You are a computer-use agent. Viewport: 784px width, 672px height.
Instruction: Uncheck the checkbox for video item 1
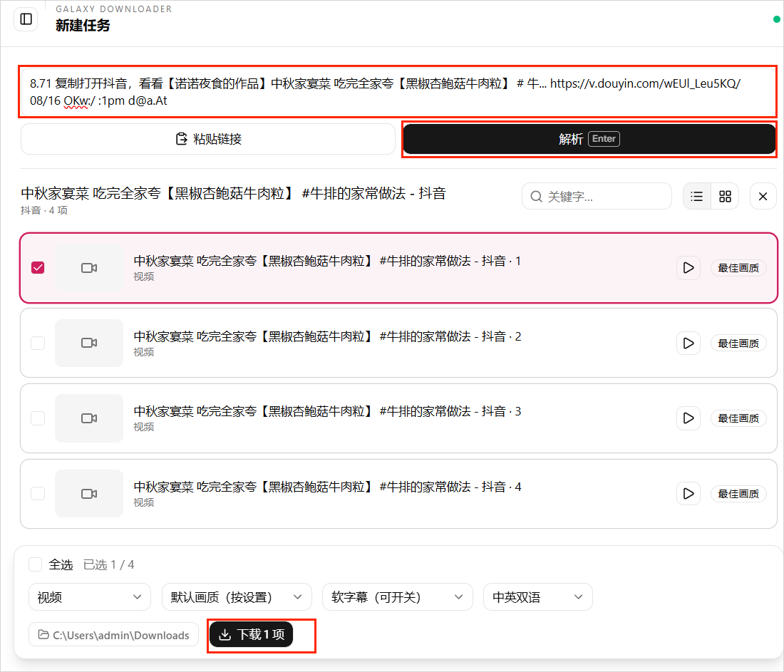coord(38,268)
